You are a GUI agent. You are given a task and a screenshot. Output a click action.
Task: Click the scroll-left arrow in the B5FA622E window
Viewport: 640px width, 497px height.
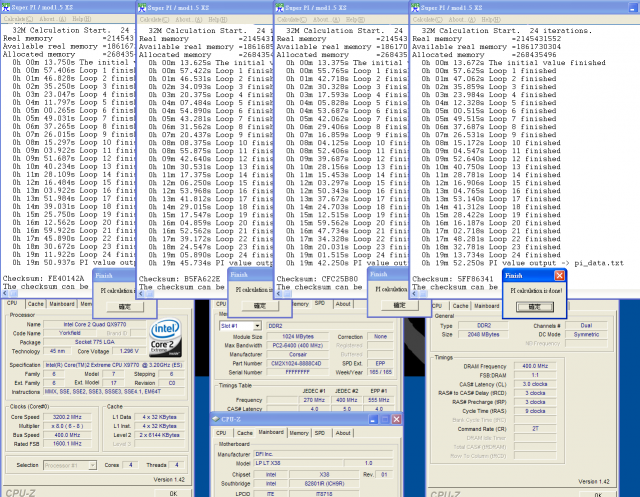click(x=141, y=294)
